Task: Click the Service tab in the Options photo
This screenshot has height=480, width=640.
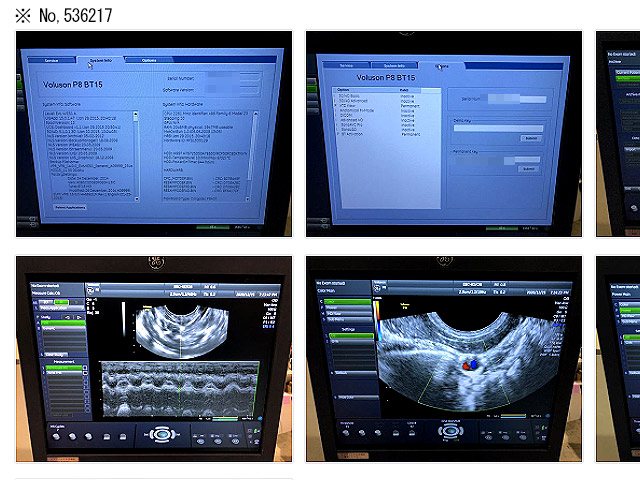Action: [346, 65]
